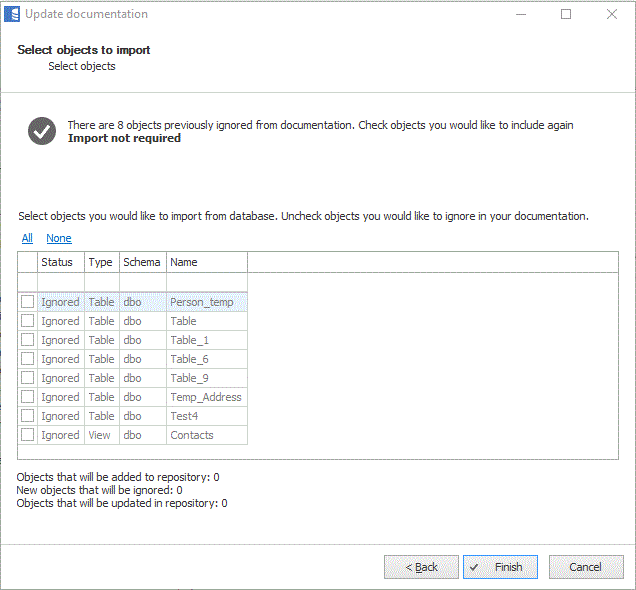The height and width of the screenshot is (590, 636).
Task: Go Back to previous step
Action: 421,567
